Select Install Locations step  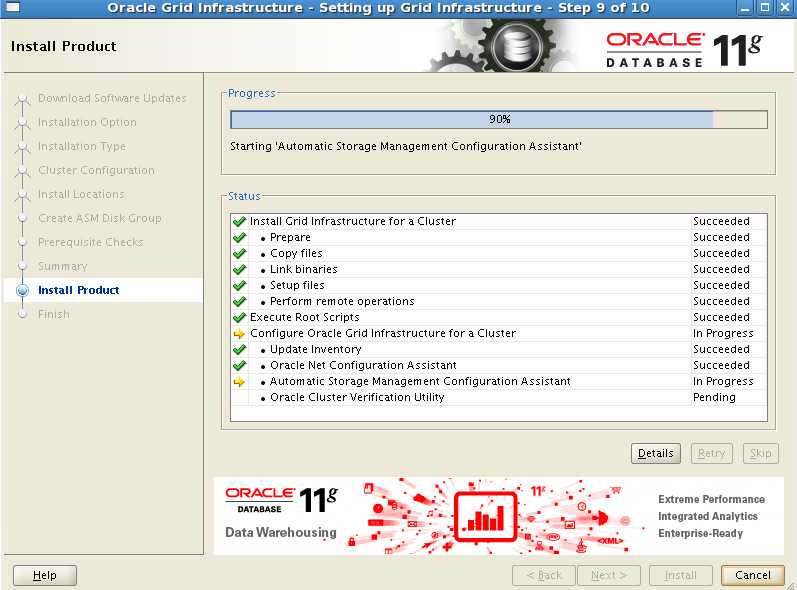click(x=81, y=194)
